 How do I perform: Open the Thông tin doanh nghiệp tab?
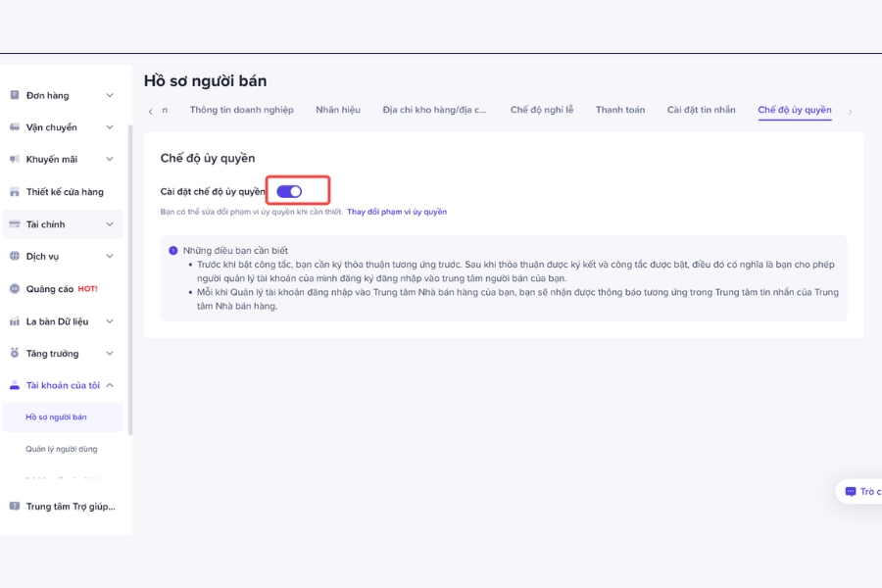[x=241, y=110]
